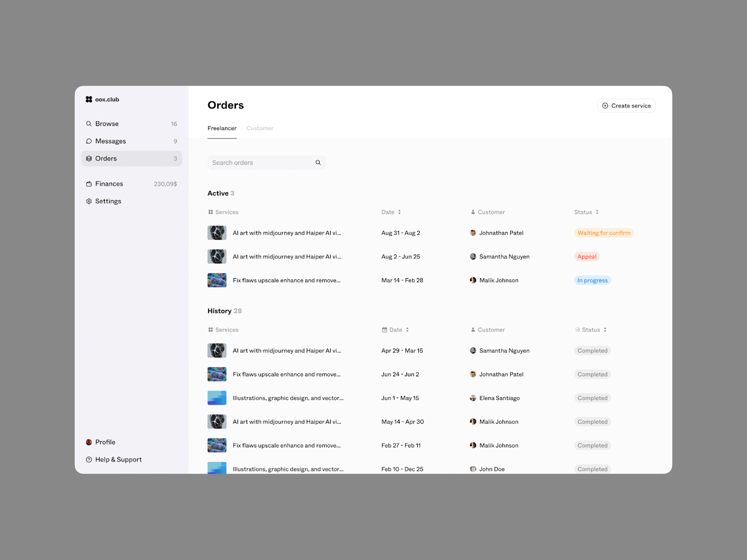
Task: Click the Settings gear icon
Action: [x=89, y=202]
